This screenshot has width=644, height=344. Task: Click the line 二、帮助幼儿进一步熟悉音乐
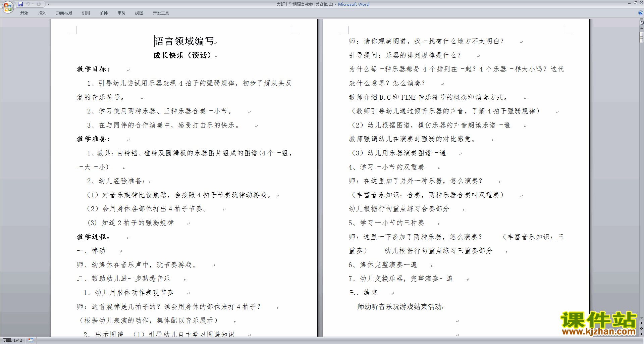123,279
